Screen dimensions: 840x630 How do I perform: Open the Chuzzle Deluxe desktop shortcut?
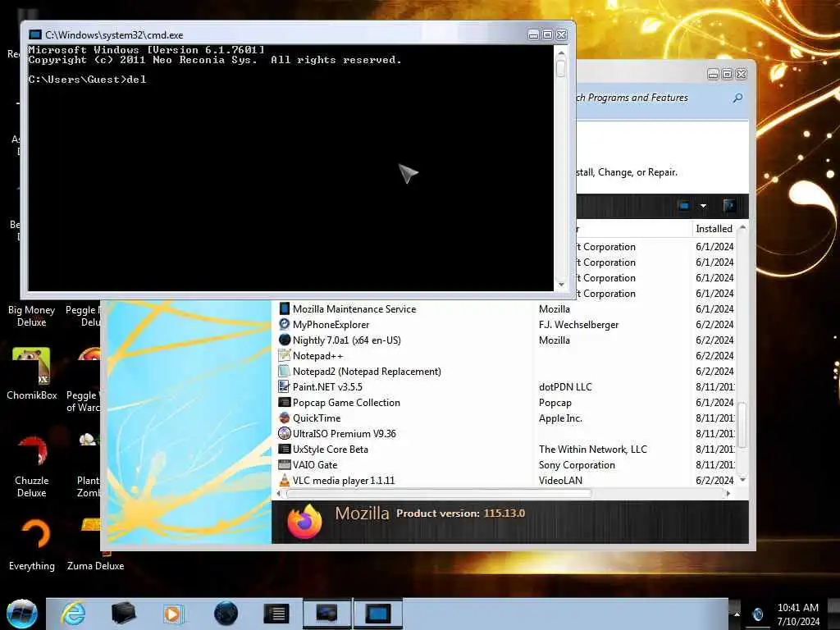32,466
